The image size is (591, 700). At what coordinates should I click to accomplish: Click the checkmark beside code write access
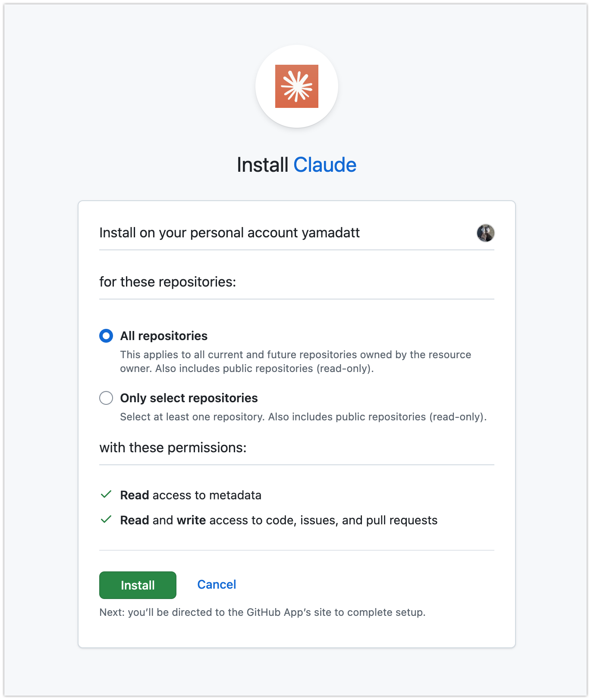coord(106,520)
